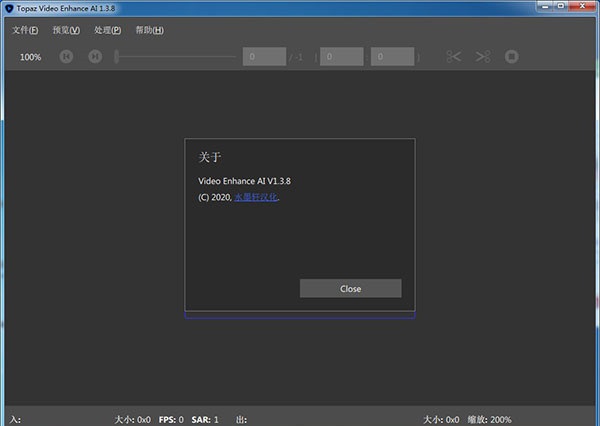Click the current frame number field

[x=264, y=57]
